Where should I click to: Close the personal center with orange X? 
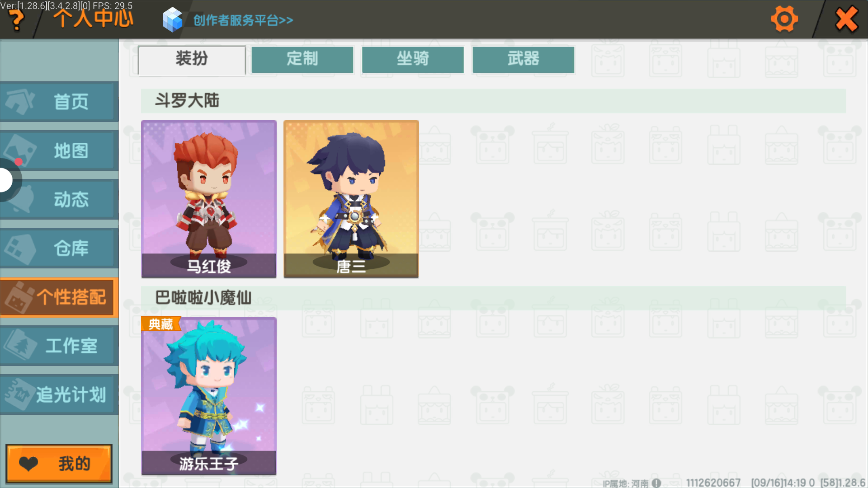(x=846, y=19)
